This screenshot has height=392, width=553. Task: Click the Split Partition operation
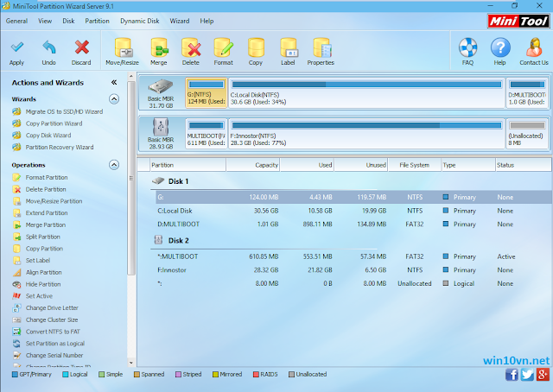coord(42,237)
